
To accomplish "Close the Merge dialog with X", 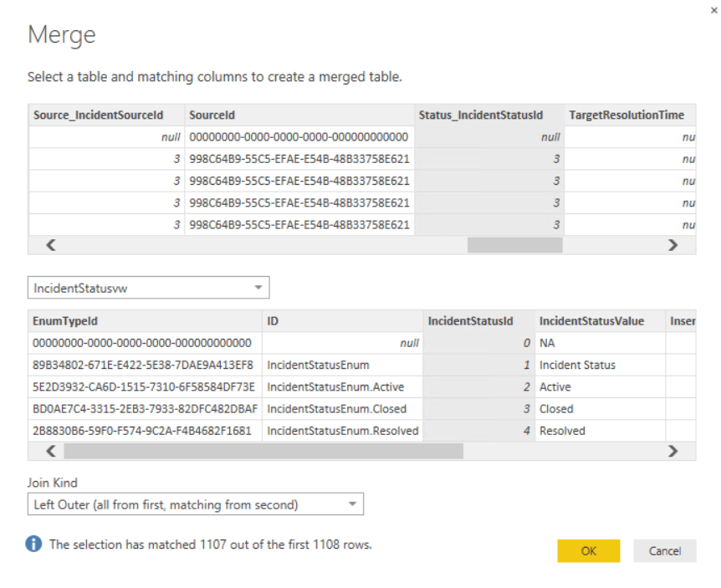I will [x=713, y=9].
